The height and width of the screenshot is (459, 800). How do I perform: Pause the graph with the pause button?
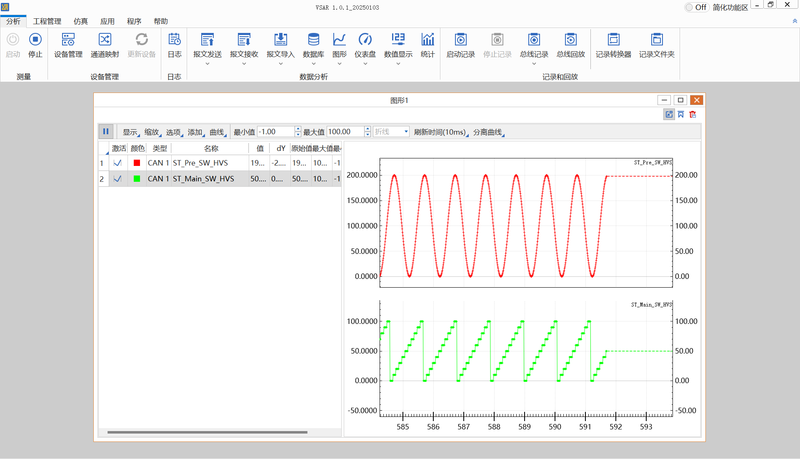tap(106, 131)
